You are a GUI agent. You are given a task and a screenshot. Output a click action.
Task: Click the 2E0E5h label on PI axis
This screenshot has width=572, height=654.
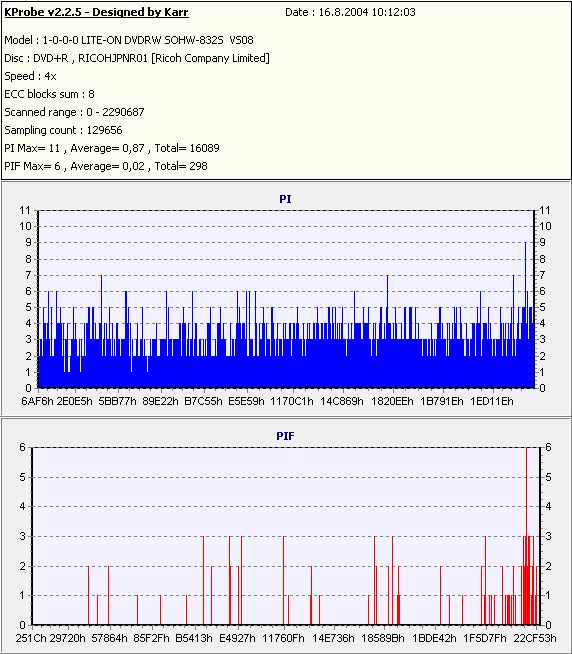click(x=74, y=401)
